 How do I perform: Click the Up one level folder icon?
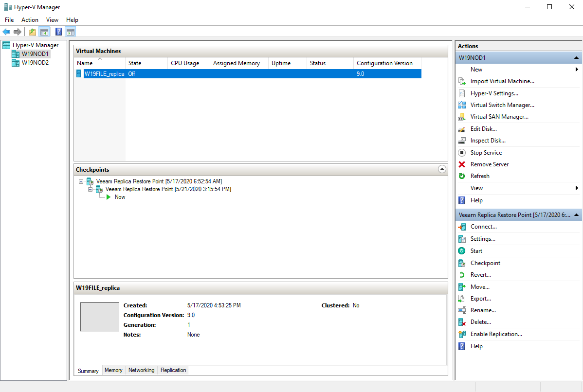pos(33,32)
